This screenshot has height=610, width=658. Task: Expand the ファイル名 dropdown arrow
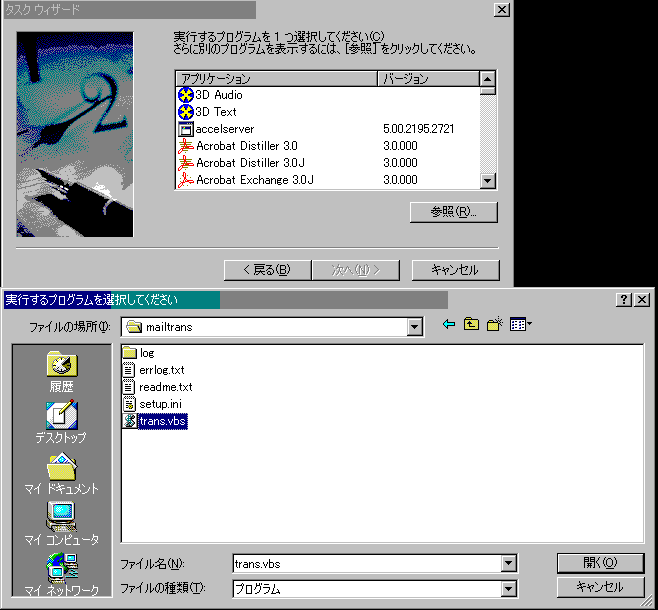point(508,564)
